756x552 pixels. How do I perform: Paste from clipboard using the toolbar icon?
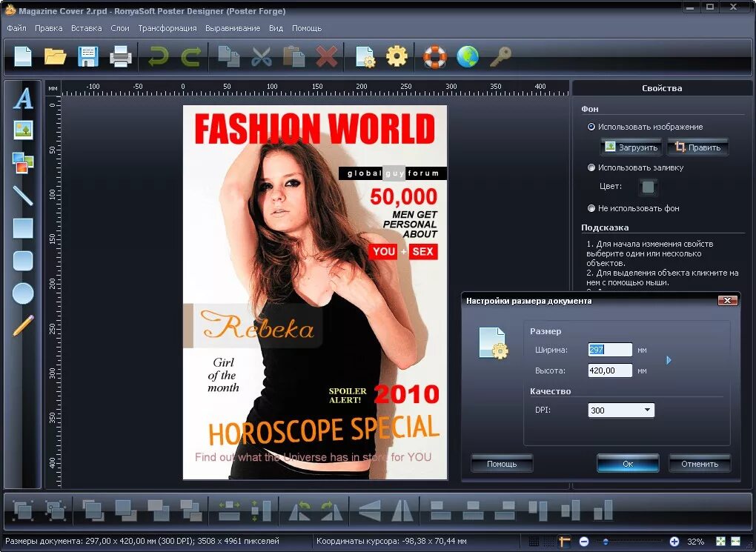pos(294,56)
